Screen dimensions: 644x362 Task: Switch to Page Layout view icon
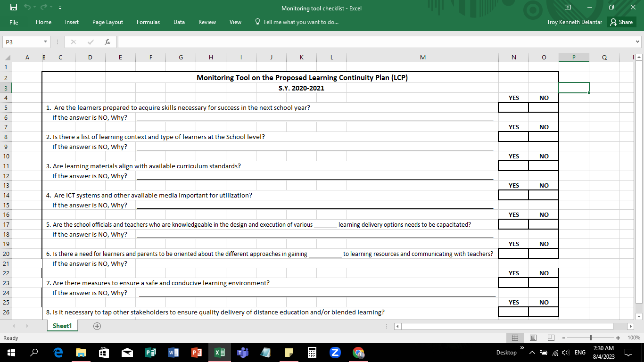(533, 337)
